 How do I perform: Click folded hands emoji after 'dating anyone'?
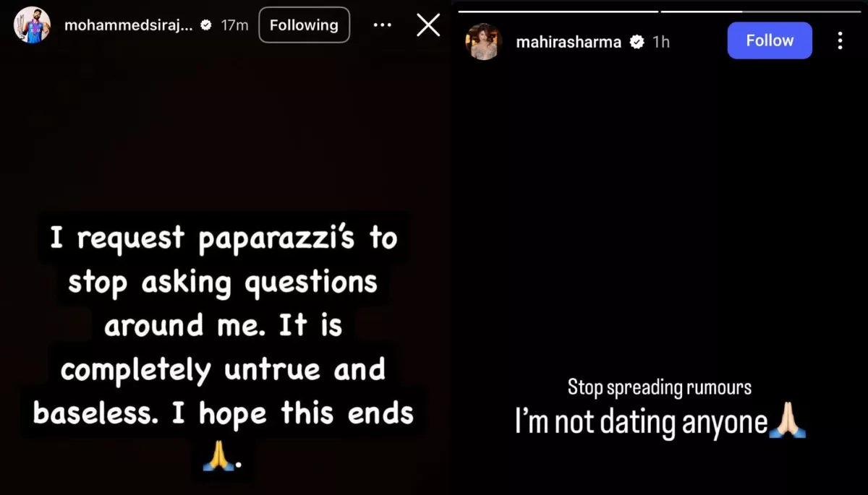pyautogui.click(x=788, y=421)
